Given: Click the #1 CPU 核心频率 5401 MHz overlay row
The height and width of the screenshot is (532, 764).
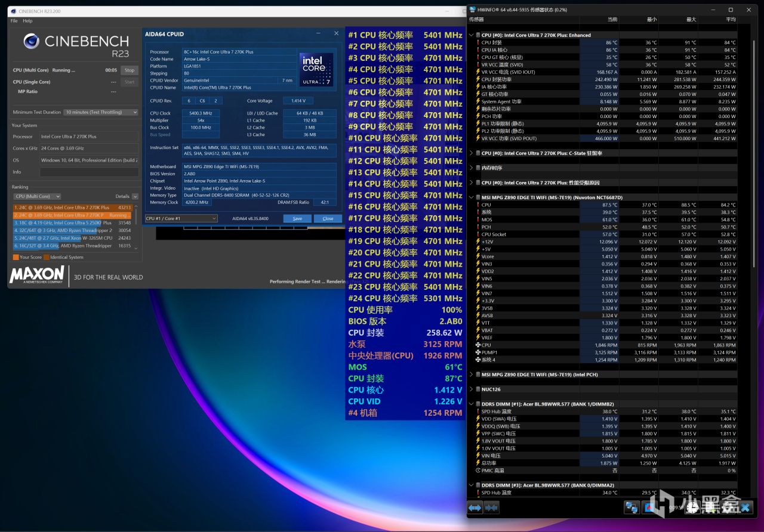Looking at the screenshot, I should tap(405, 35).
